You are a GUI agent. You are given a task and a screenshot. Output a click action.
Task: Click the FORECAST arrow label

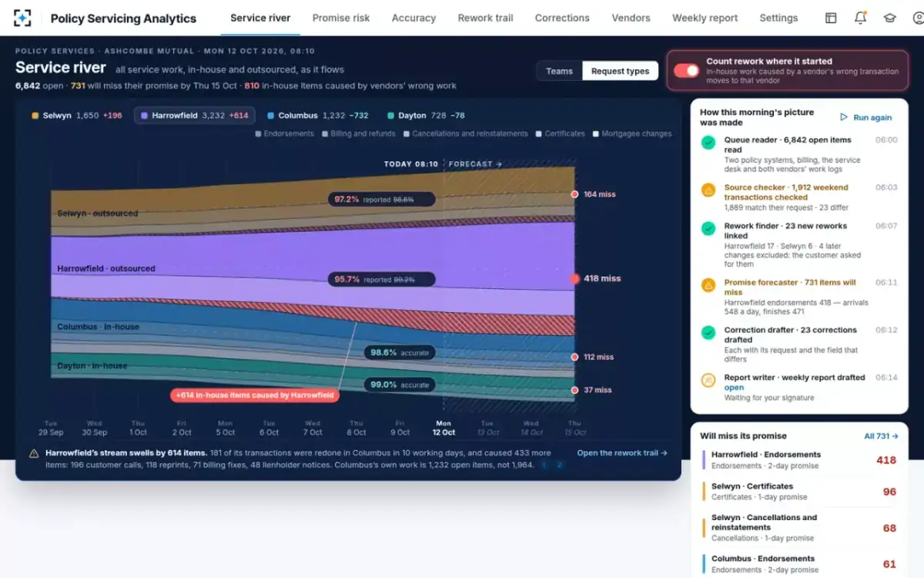(x=475, y=164)
